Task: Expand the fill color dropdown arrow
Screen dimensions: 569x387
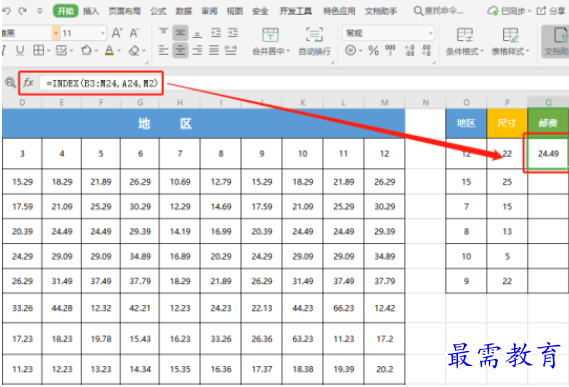Action: click(96, 51)
